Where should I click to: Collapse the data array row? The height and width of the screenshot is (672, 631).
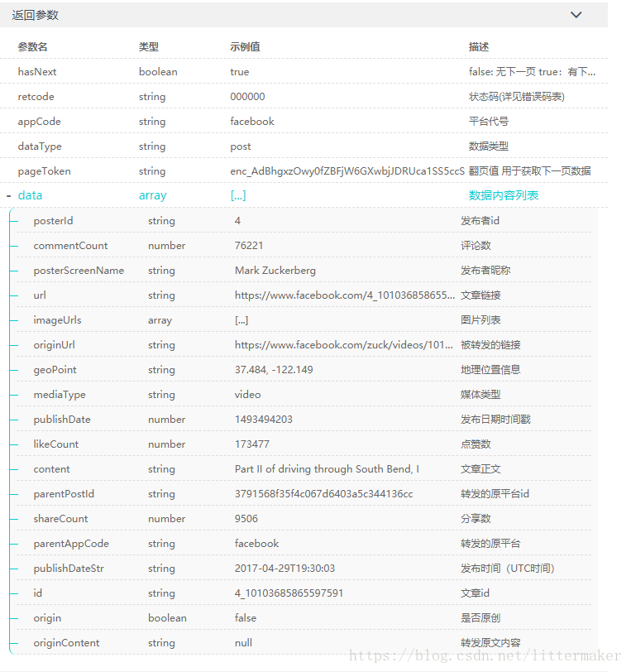tap(8, 196)
